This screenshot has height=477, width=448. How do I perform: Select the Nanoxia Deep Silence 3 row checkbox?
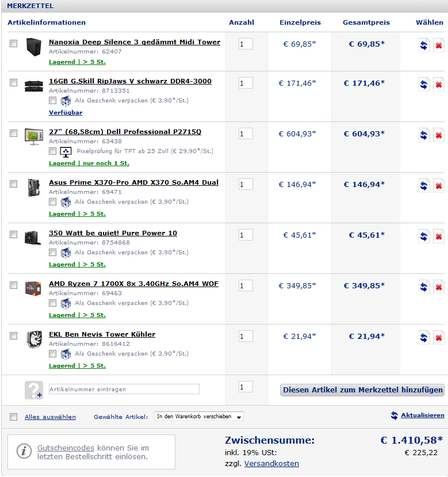pyautogui.click(x=13, y=44)
